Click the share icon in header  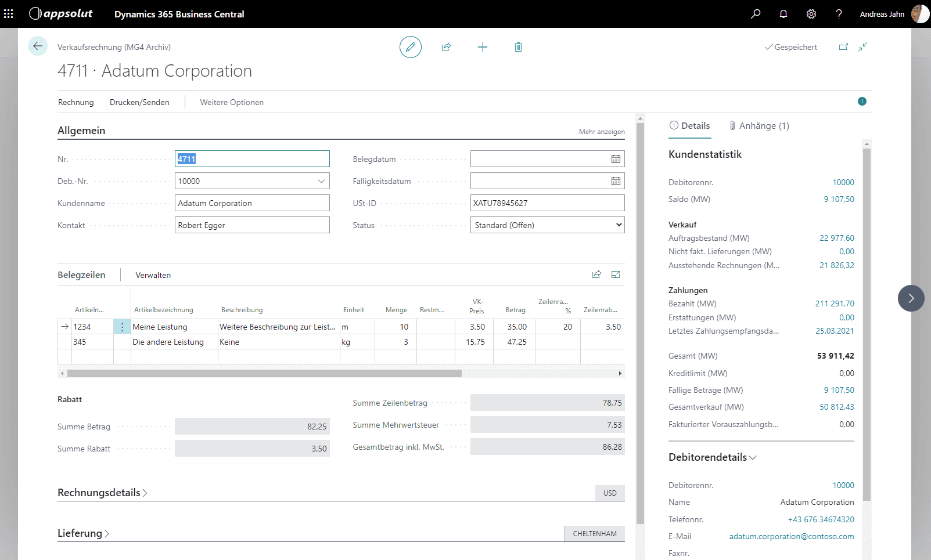point(446,47)
